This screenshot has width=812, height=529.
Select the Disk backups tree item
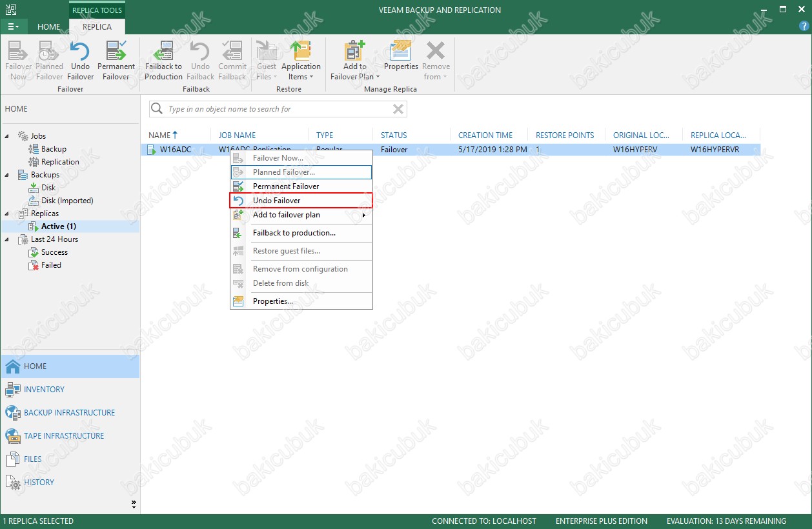(x=48, y=188)
